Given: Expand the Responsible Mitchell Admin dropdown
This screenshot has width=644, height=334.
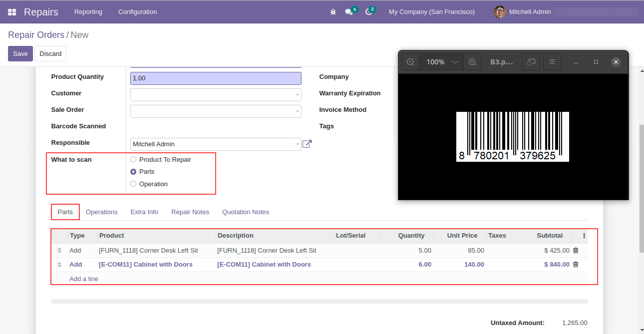Looking at the screenshot, I should point(297,144).
